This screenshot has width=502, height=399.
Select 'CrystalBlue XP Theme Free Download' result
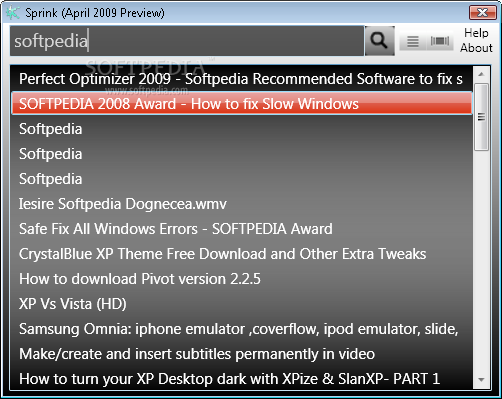coord(242,254)
